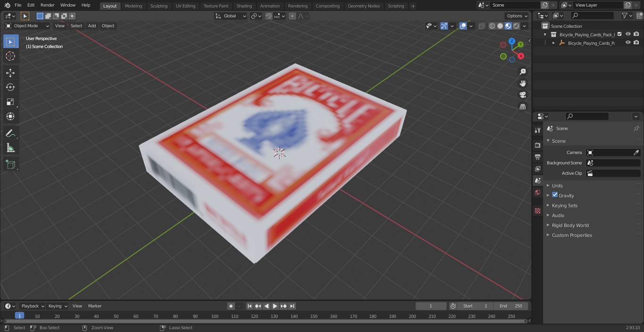Click the End frame field 250
The width and height of the screenshot is (644, 332).
tap(512, 306)
